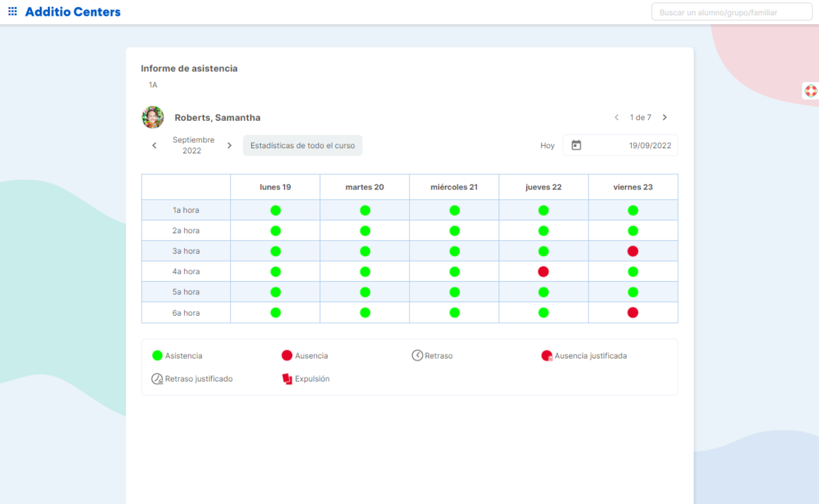Open the apps grid menu icon
Image resolution: width=819 pixels, height=504 pixels.
(x=12, y=12)
